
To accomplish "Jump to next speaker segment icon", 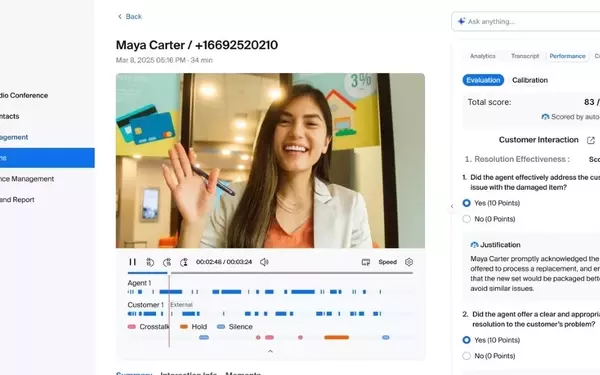I will [184, 262].
